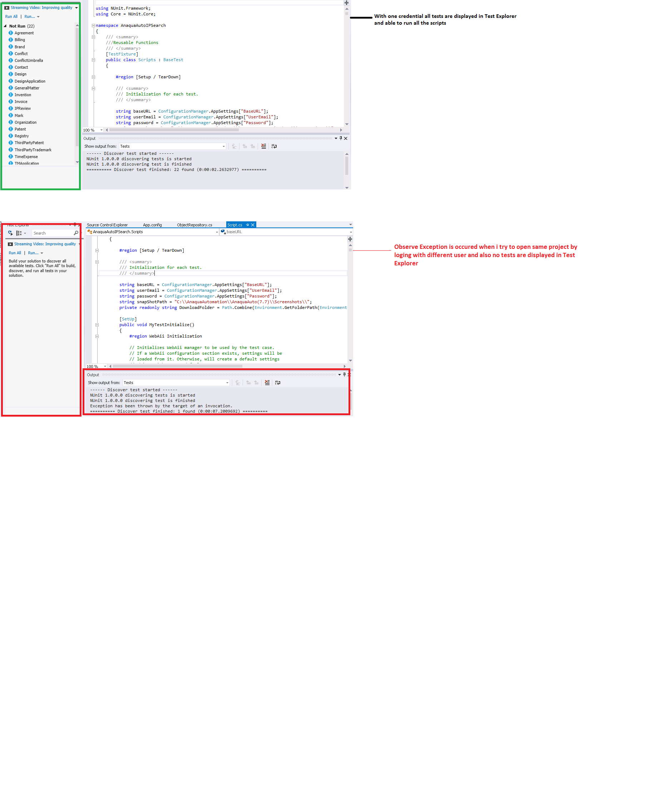Screen dimensions: 672x801
Task: Select the Invention test in the list
Action: click(23, 95)
